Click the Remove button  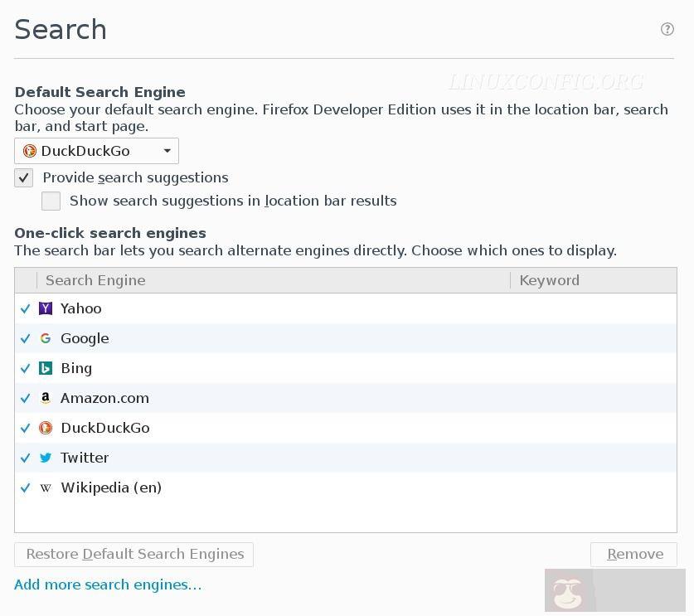click(633, 554)
